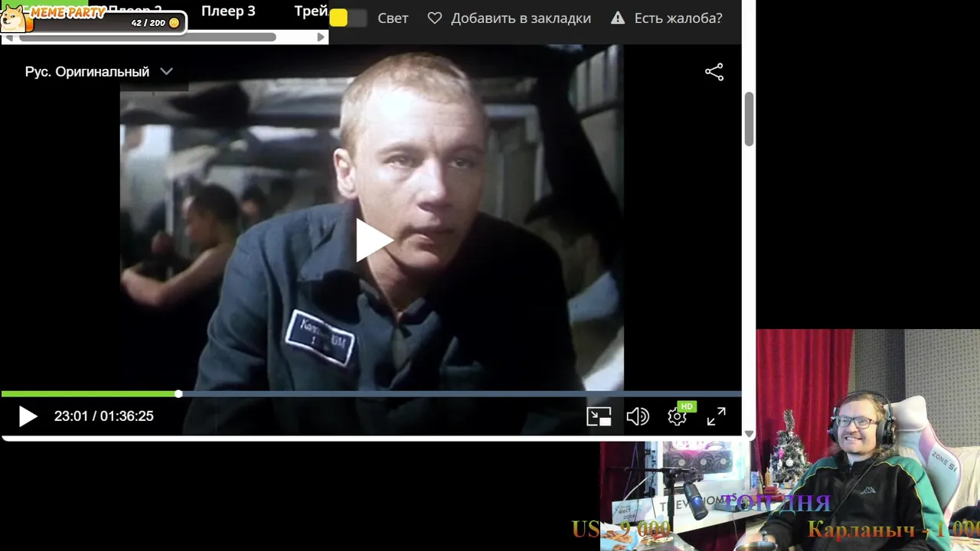Click the warning triangle icon
The height and width of the screenshot is (551, 980).
pos(618,18)
